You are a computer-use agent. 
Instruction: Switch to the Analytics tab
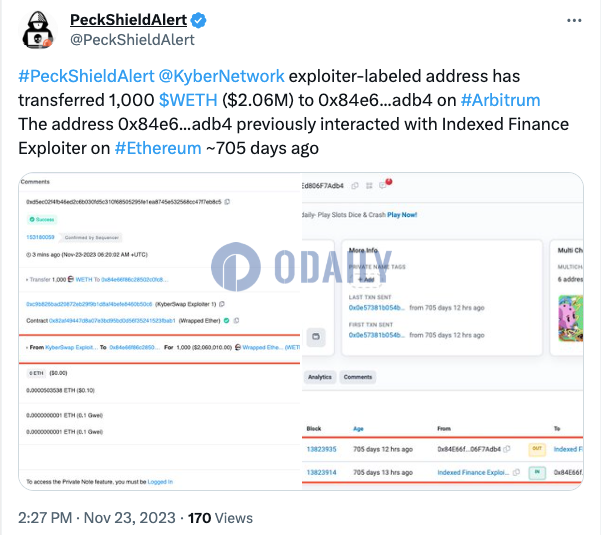coord(320,377)
